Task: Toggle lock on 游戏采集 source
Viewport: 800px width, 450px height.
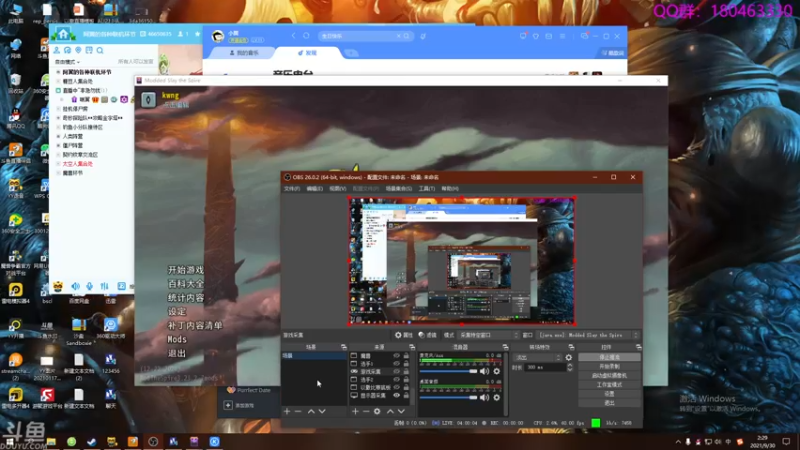Action: coord(406,371)
